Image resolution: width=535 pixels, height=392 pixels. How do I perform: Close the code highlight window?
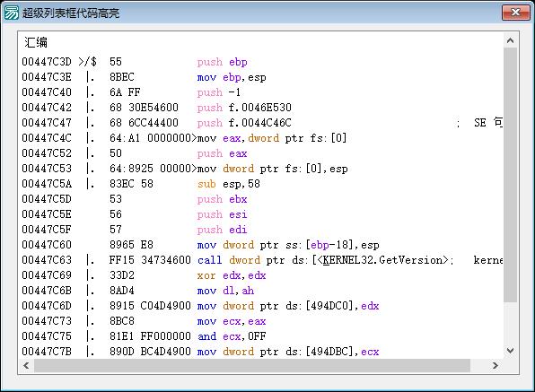pyautogui.click(x=515, y=13)
